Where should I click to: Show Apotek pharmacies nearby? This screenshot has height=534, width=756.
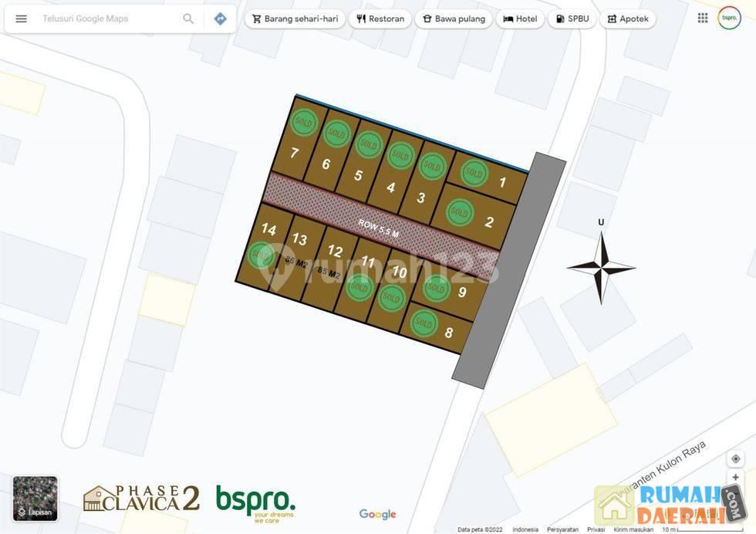tap(627, 19)
